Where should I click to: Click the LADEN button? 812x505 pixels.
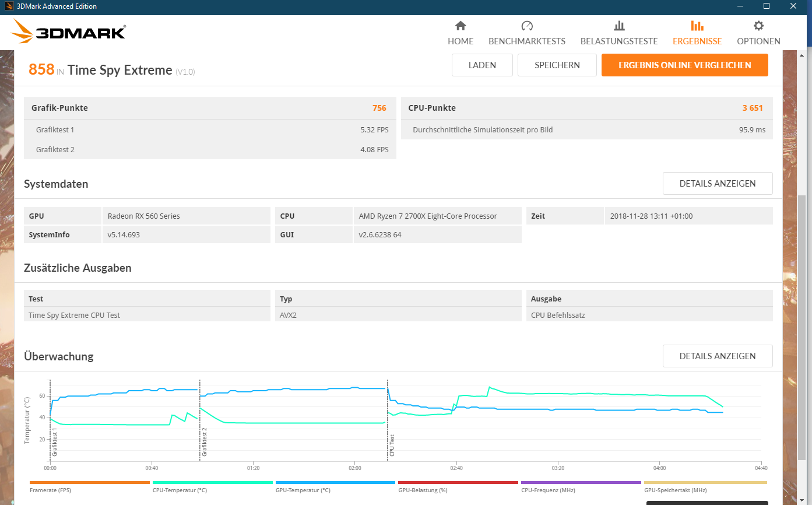[x=482, y=65]
